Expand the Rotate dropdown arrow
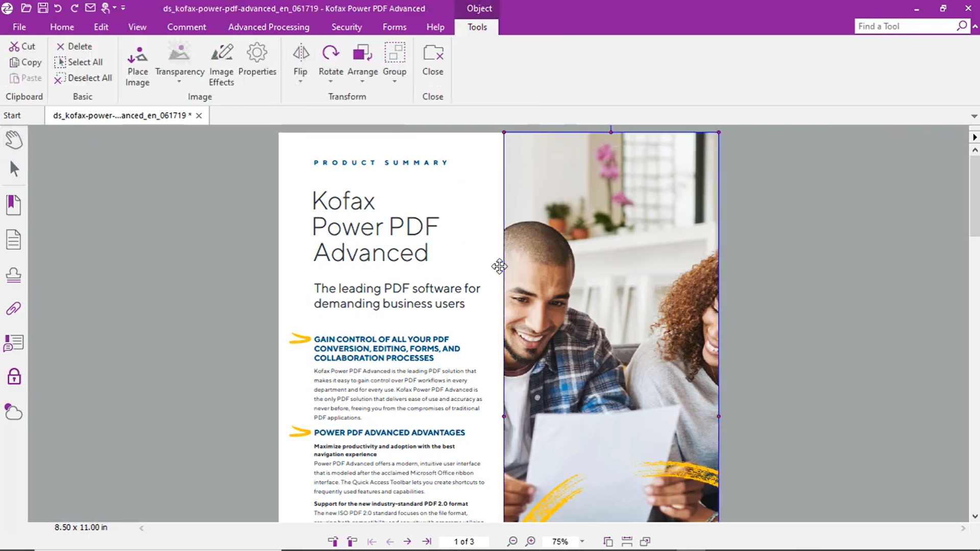Viewport: 980px width, 551px height. click(x=331, y=82)
